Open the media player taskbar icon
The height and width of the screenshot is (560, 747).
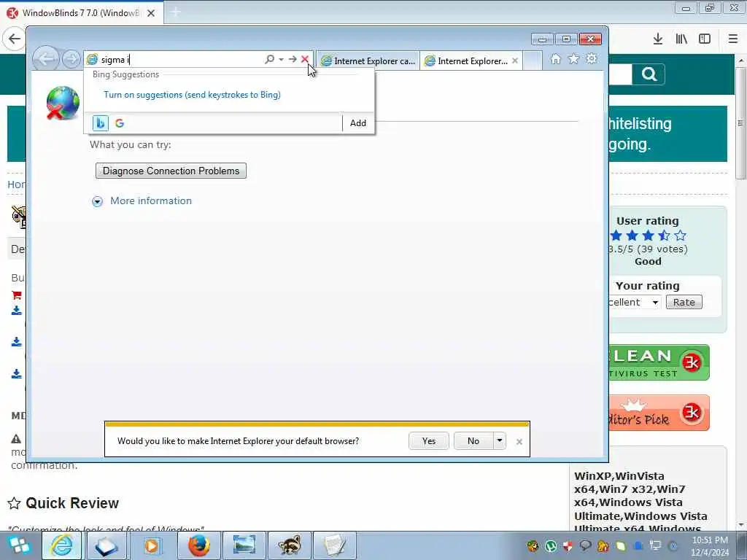click(x=152, y=545)
